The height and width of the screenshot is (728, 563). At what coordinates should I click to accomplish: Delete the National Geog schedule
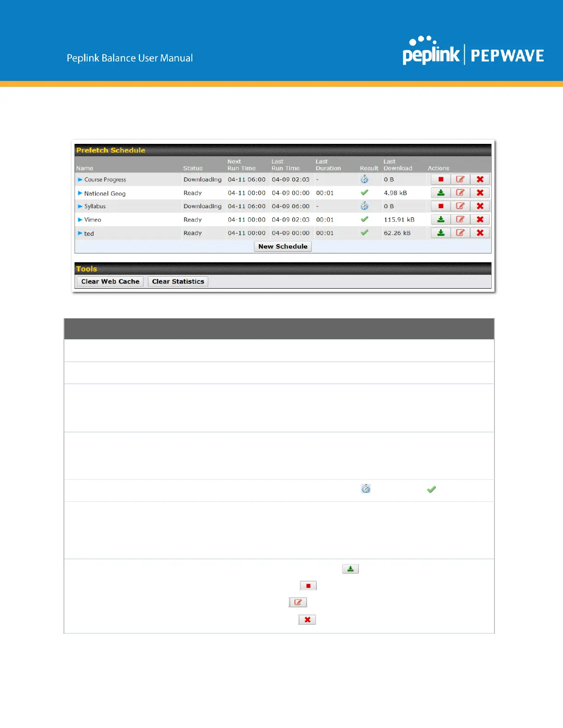(x=480, y=193)
